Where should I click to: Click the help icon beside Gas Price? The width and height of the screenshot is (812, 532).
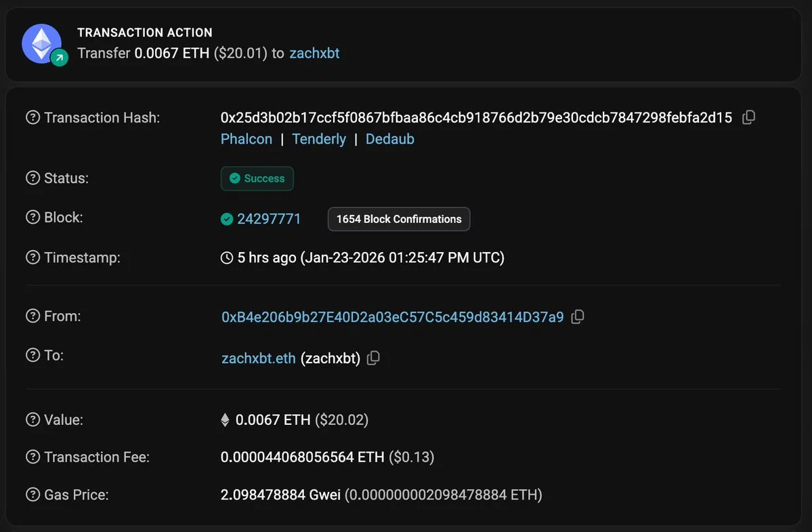click(33, 495)
